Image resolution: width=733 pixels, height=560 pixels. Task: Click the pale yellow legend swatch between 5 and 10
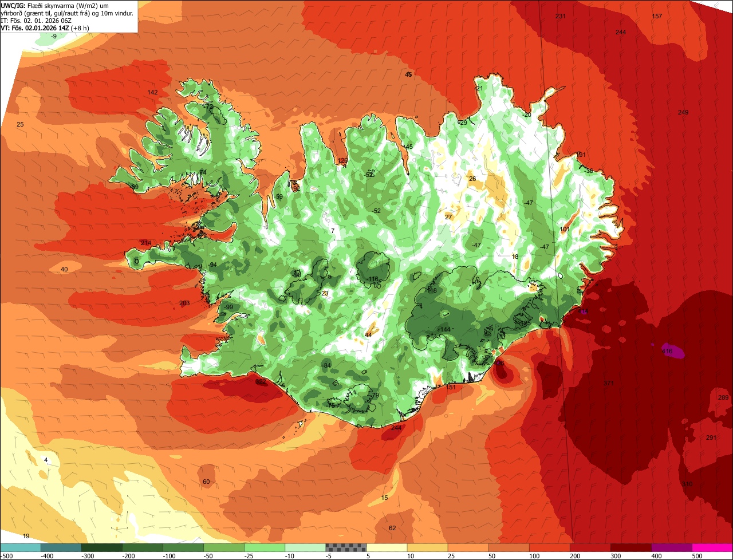(x=387, y=547)
